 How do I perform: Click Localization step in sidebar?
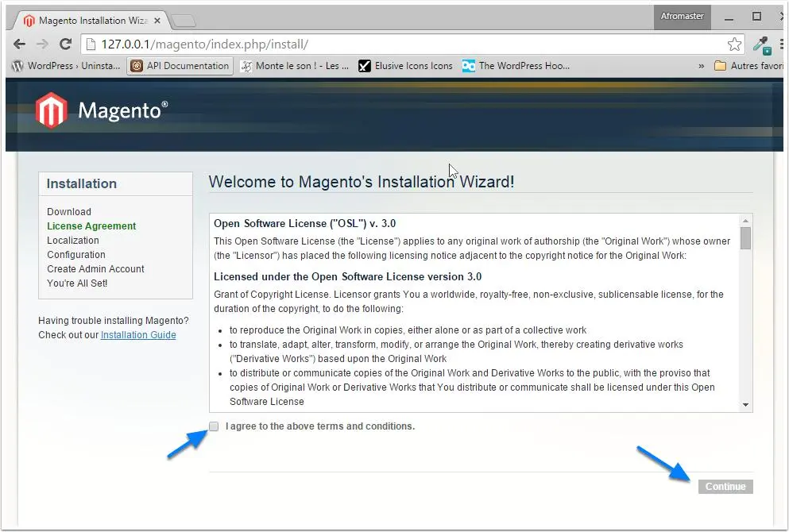click(x=73, y=241)
